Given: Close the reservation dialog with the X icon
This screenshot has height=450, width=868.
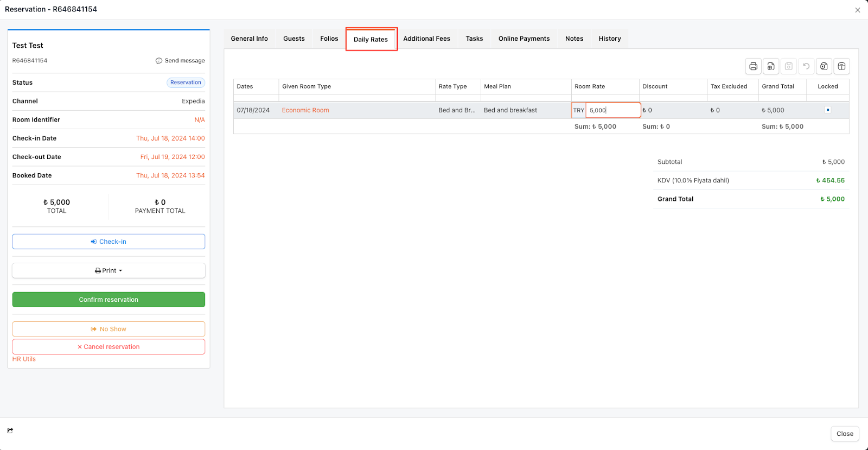Looking at the screenshot, I should click(858, 10).
